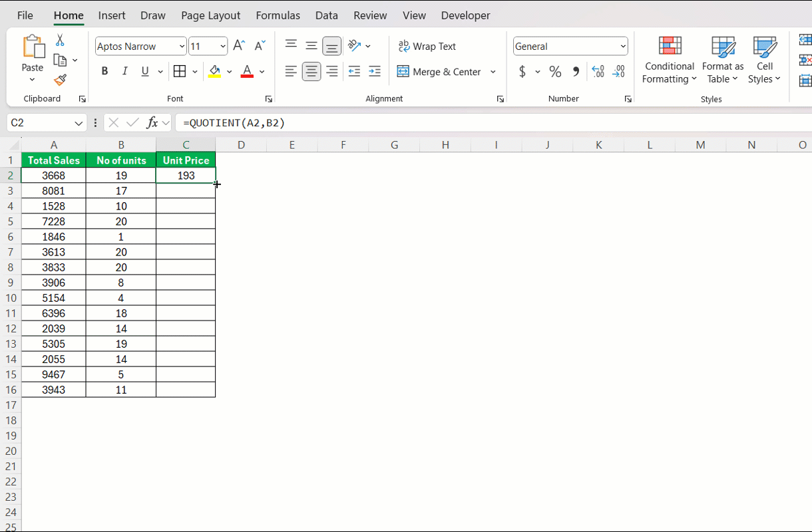Apply percent style format

point(555,71)
